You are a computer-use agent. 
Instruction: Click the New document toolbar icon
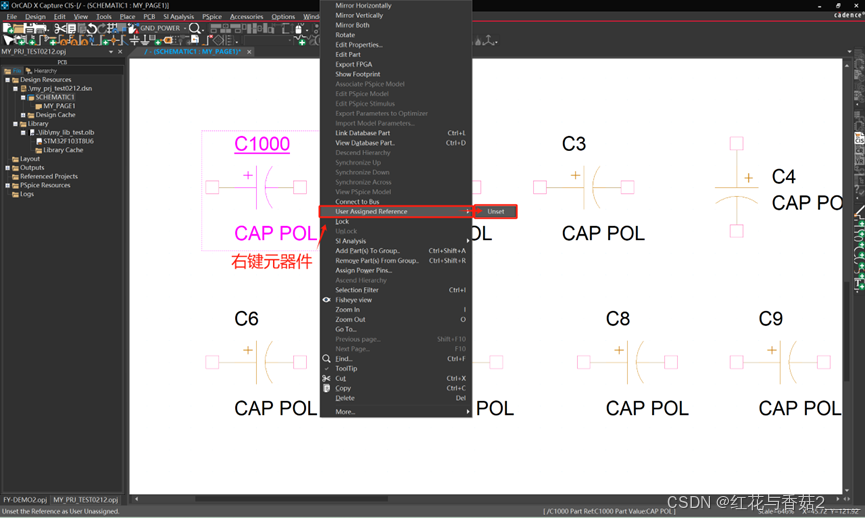[8, 28]
